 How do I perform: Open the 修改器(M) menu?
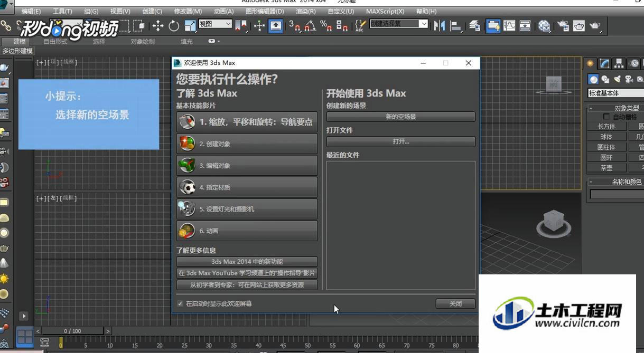coord(188,11)
